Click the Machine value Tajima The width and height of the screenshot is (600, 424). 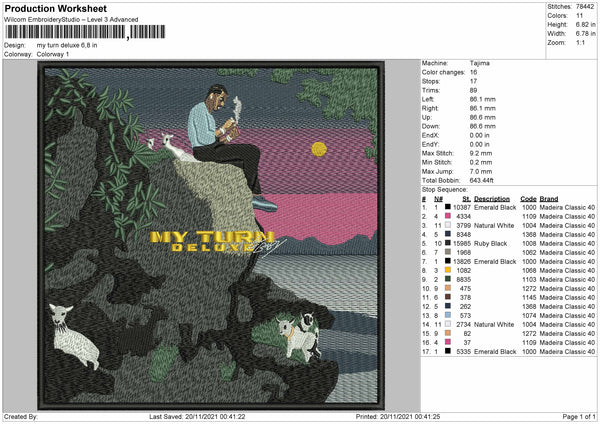(x=479, y=63)
